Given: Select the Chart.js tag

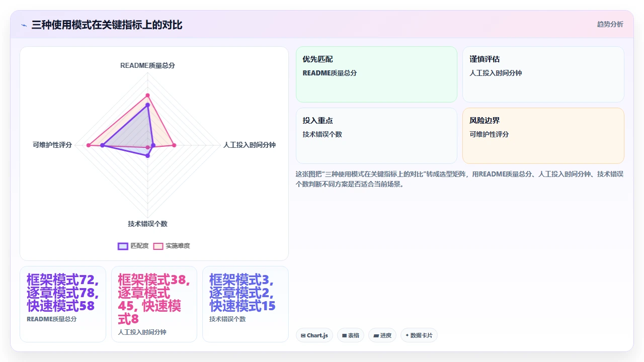Looking at the screenshot, I should 314,335.
